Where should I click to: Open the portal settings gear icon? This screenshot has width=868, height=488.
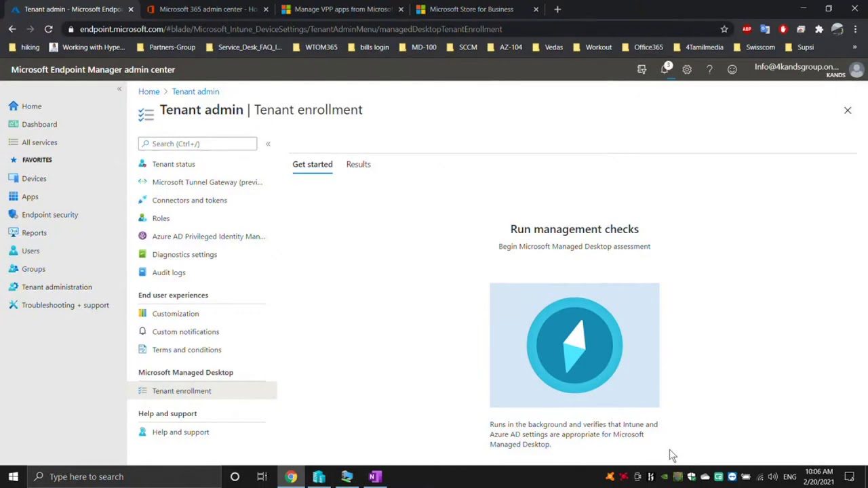pos(687,69)
